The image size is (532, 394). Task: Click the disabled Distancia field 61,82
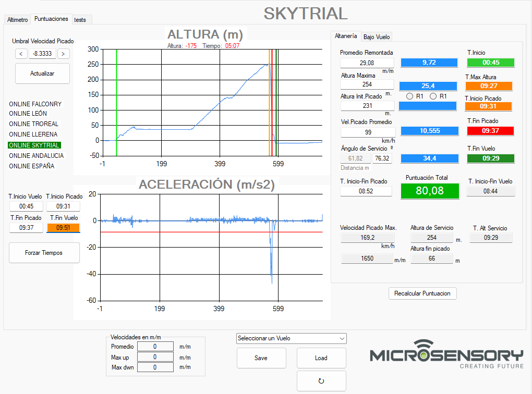click(356, 158)
